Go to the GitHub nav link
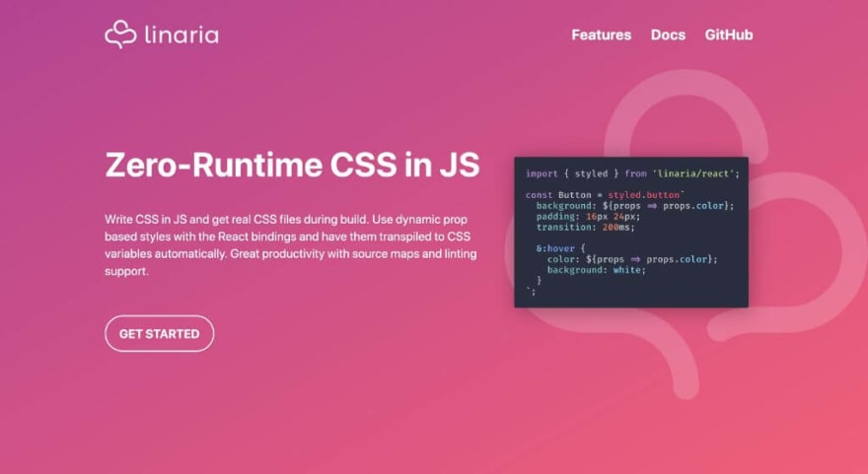Image resolution: width=868 pixels, height=474 pixels. [x=729, y=34]
